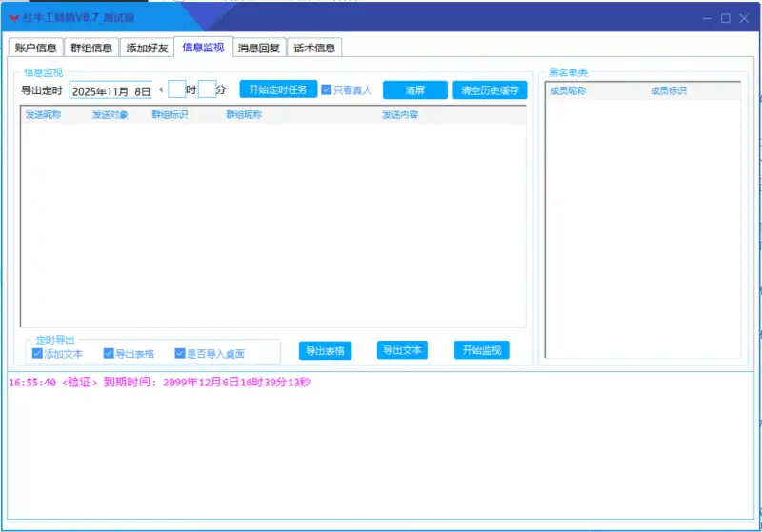Viewport: 762px width, 532px height.
Task: Click the date field 2025年11月 8日
Action: [x=111, y=90]
